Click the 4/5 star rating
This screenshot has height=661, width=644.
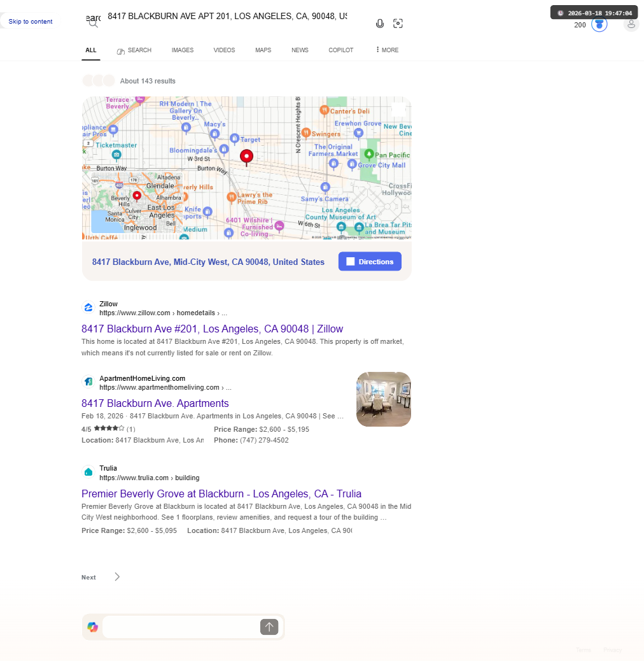(108, 429)
